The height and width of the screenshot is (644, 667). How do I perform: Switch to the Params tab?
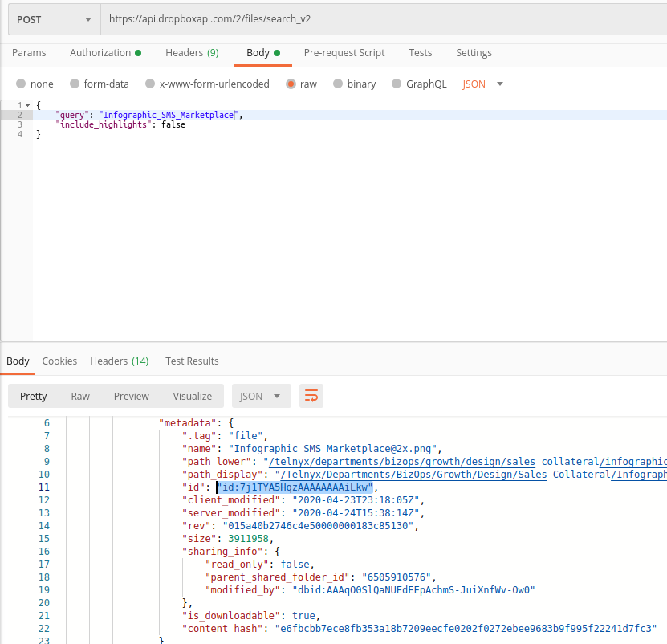pyautogui.click(x=29, y=53)
